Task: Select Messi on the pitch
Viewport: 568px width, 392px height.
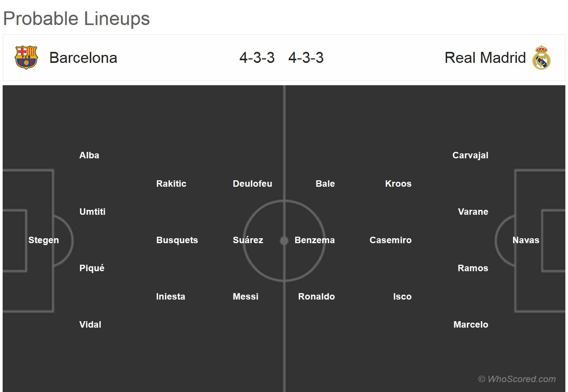Action: point(245,297)
